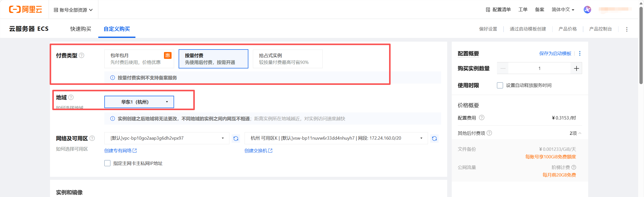
Task: Open the 备案 link
Action: pyautogui.click(x=539, y=10)
